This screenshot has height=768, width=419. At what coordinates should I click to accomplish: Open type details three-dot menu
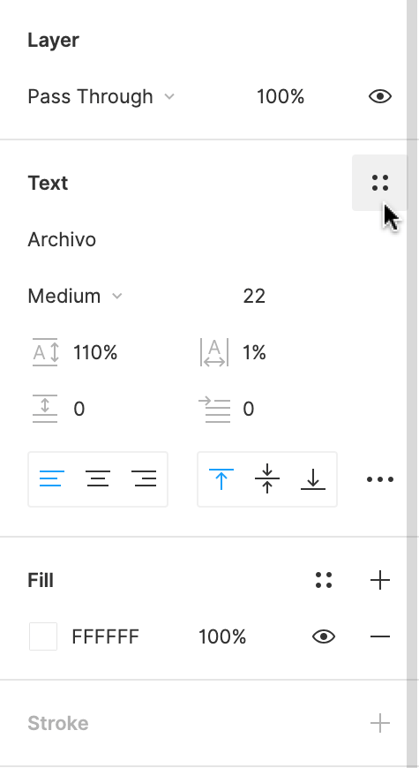[380, 480]
